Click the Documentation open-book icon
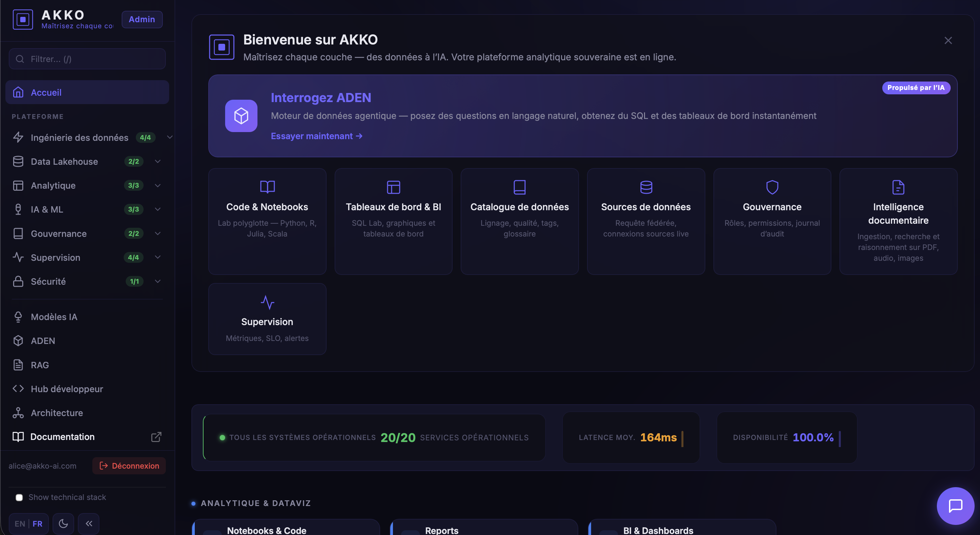980x535 pixels. click(x=18, y=437)
